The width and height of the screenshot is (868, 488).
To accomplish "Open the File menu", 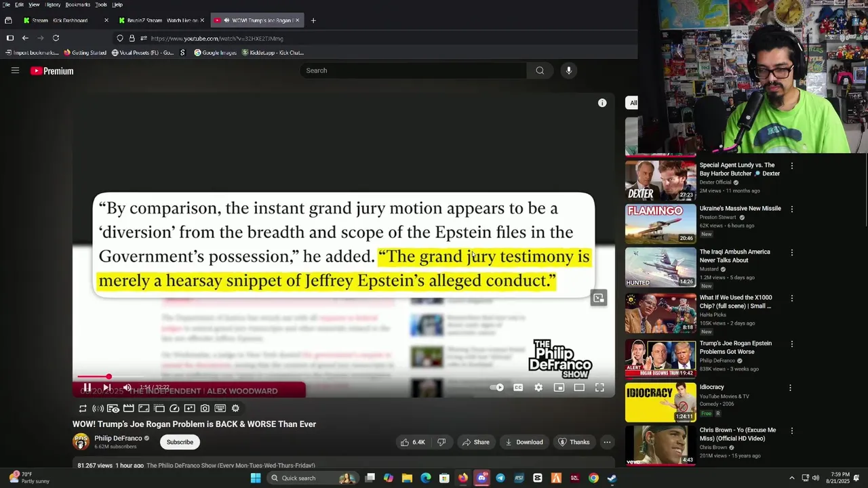I will [x=5, y=5].
